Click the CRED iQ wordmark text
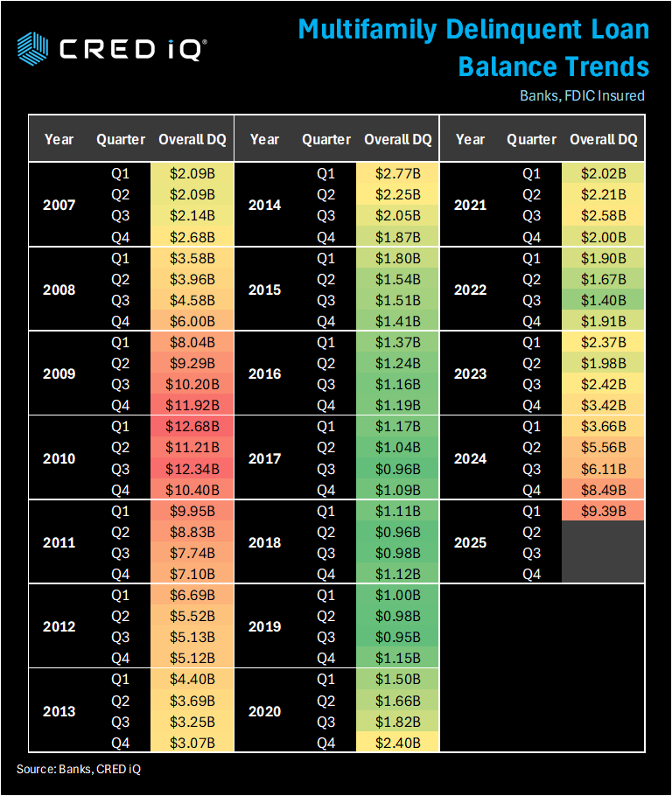This screenshot has height=796, width=672. pos(131,48)
